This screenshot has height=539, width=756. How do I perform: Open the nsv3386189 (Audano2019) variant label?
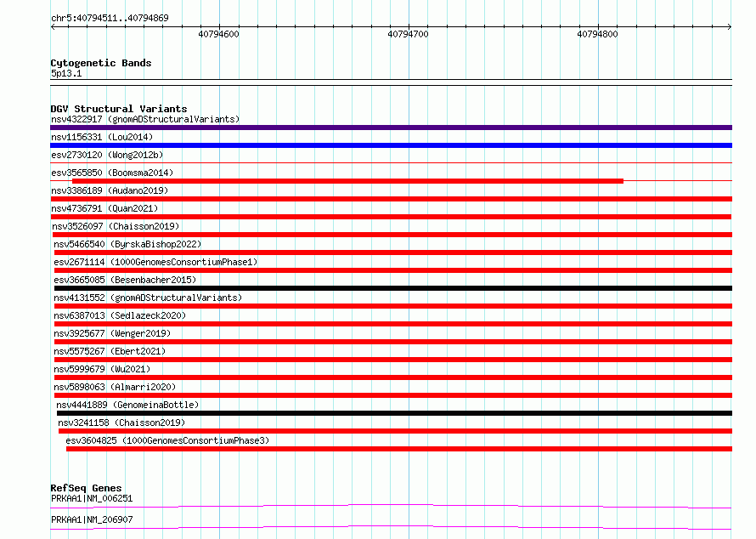(x=110, y=190)
